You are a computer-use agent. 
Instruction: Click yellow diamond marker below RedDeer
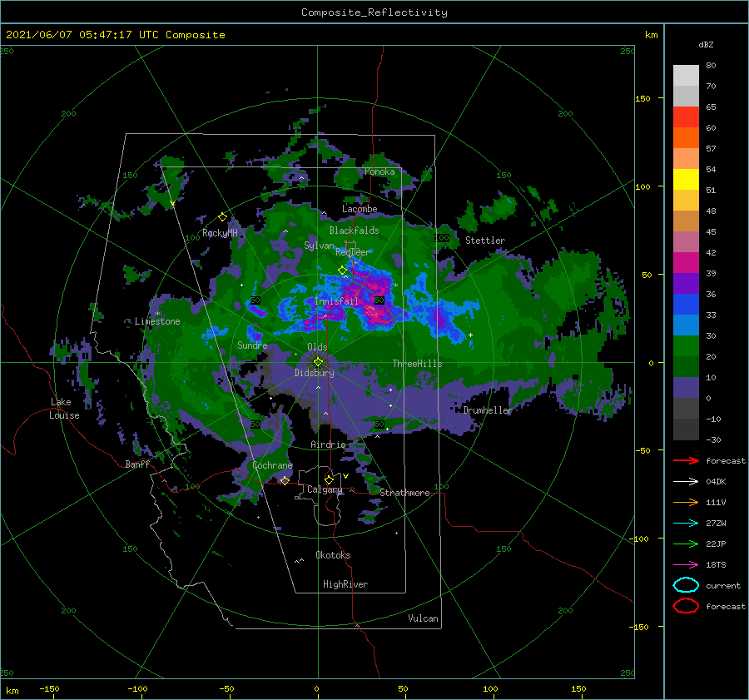(342, 271)
